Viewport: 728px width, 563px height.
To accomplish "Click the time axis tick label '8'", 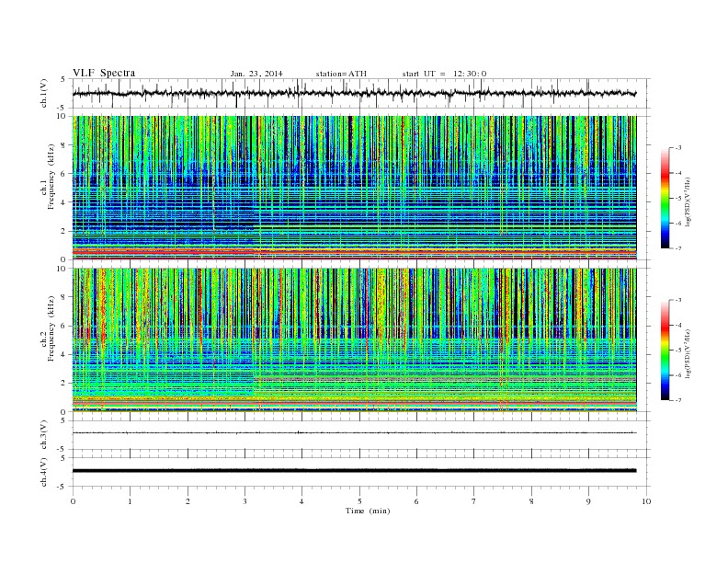I will coord(531,501).
